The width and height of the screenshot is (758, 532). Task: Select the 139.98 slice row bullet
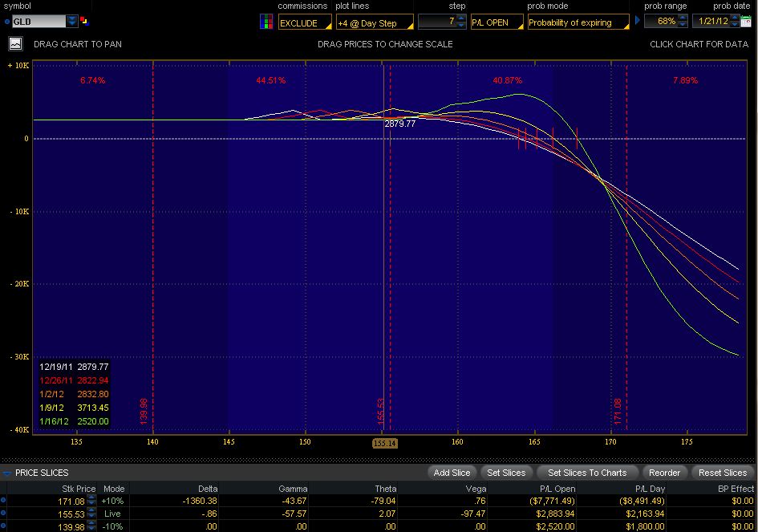tap(3, 526)
